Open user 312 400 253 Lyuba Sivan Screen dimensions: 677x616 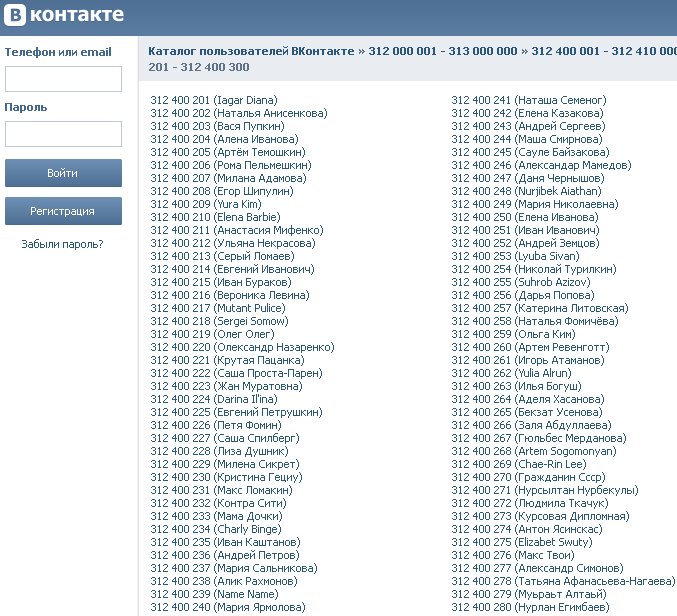pyautogui.click(x=516, y=256)
